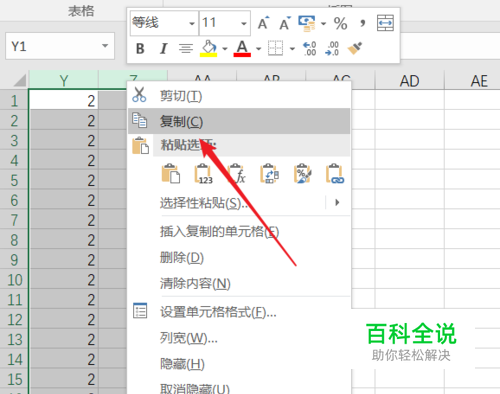Click cell Y1 containing 2
This screenshot has width=500, height=394.
click(64, 100)
